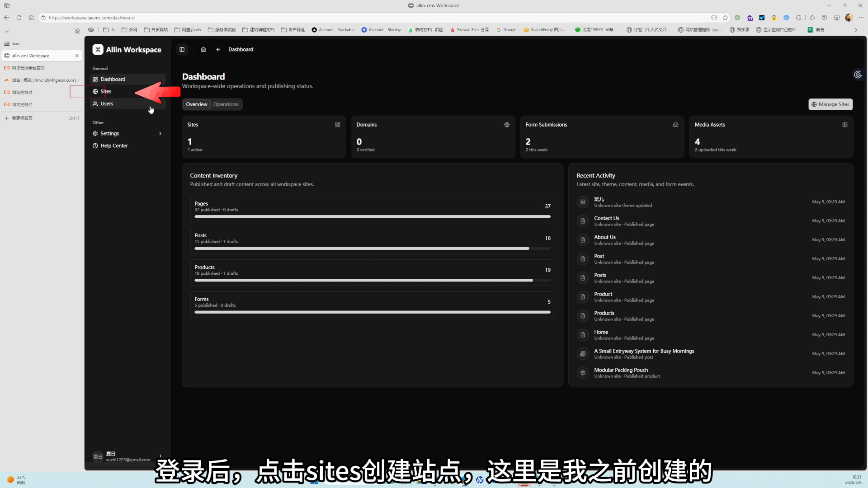868x488 pixels.
Task: Click the Contact Us activity page icon
Action: [583, 221]
